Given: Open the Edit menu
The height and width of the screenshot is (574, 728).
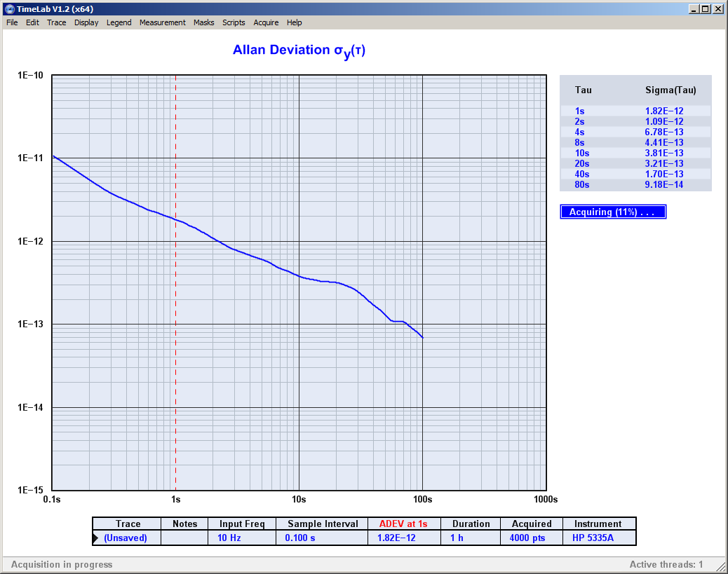Looking at the screenshot, I should [x=32, y=22].
